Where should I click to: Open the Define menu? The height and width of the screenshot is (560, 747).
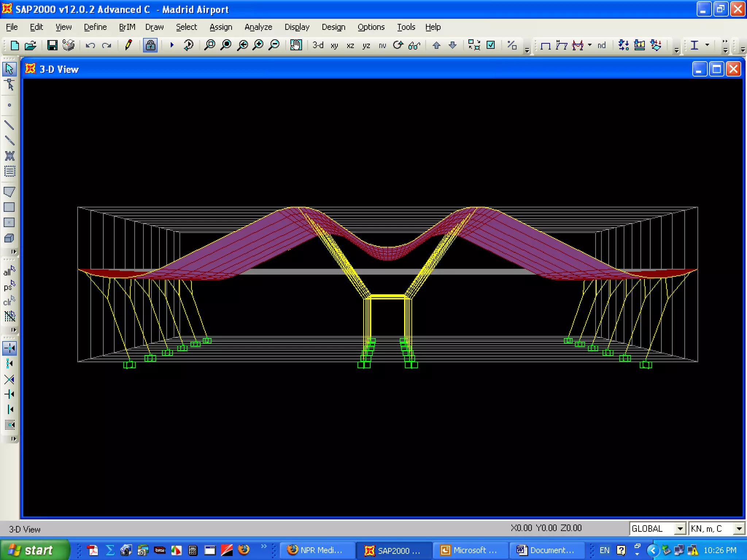(x=95, y=27)
